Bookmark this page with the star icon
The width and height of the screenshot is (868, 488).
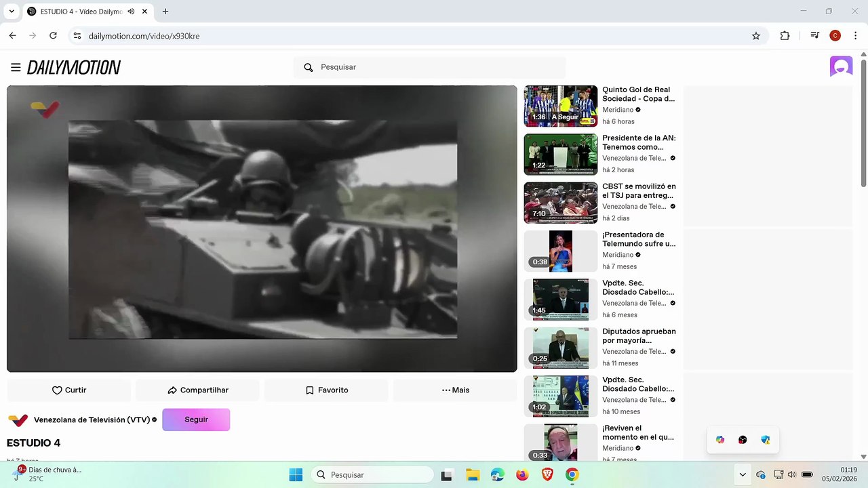coord(756,36)
